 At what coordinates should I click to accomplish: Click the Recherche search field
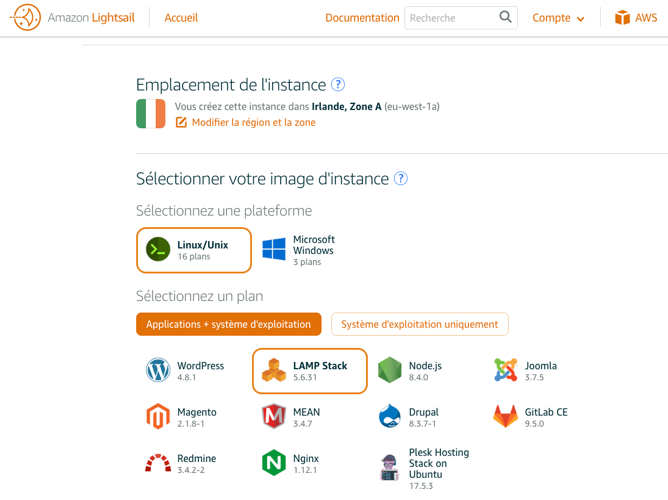point(451,18)
